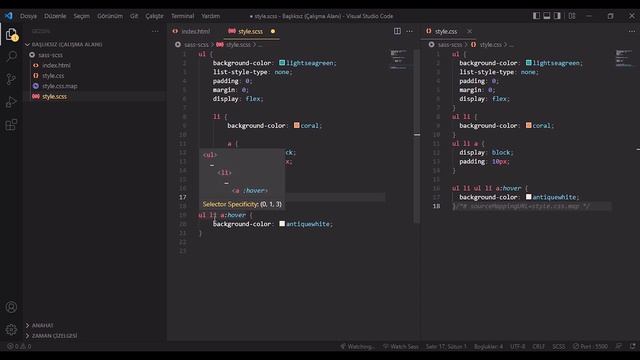Screen dimensions: 640x360
Task: Click feedback icon in status bar
Action: (619, 346)
